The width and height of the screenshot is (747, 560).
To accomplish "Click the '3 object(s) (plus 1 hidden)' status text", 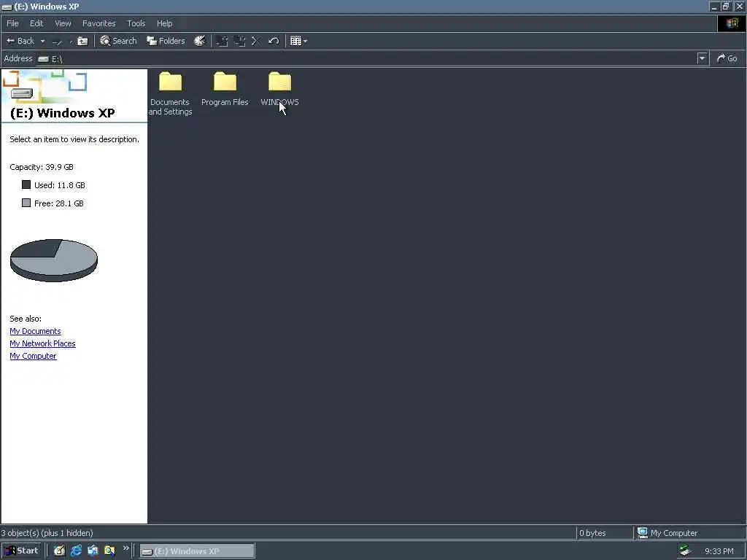I will point(47,533).
